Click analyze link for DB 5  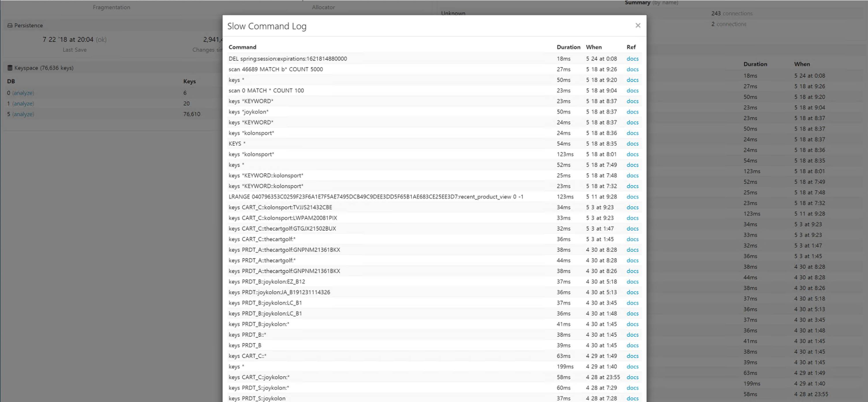[x=23, y=114]
